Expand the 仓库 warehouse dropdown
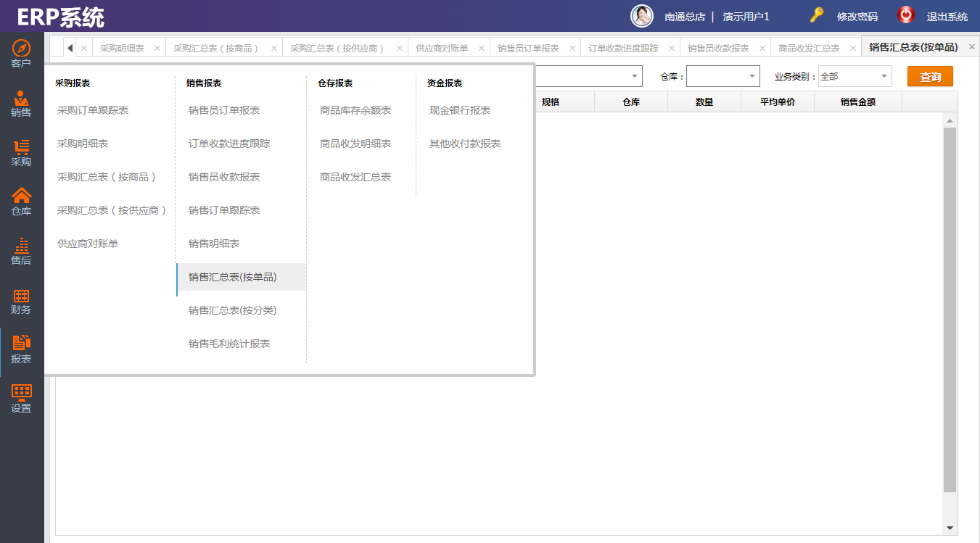Screen dimensions: 980x543 (752, 76)
